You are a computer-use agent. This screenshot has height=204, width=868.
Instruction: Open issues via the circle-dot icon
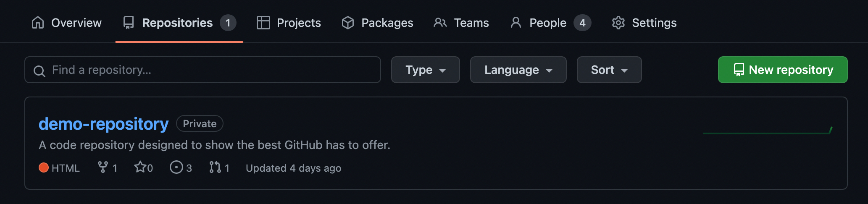[176, 167]
